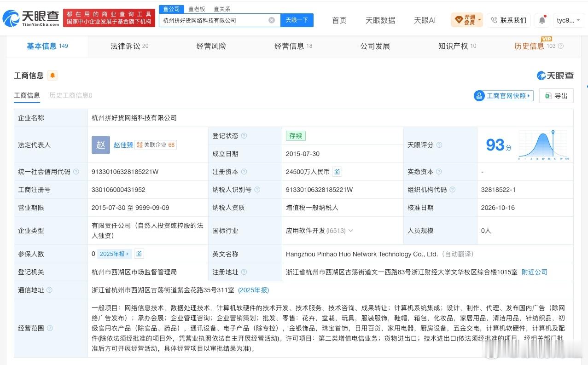Click the 存续 status badge
Screen dimensions: 588x365
pos(296,136)
